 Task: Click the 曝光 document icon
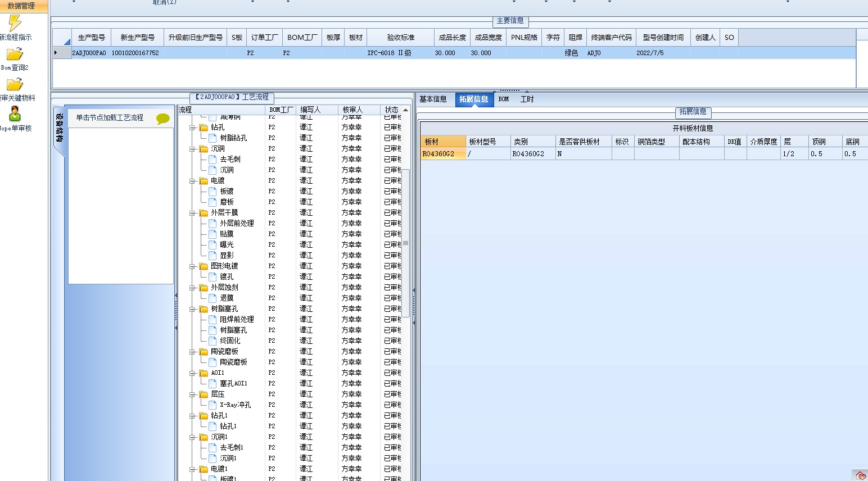[x=213, y=245]
